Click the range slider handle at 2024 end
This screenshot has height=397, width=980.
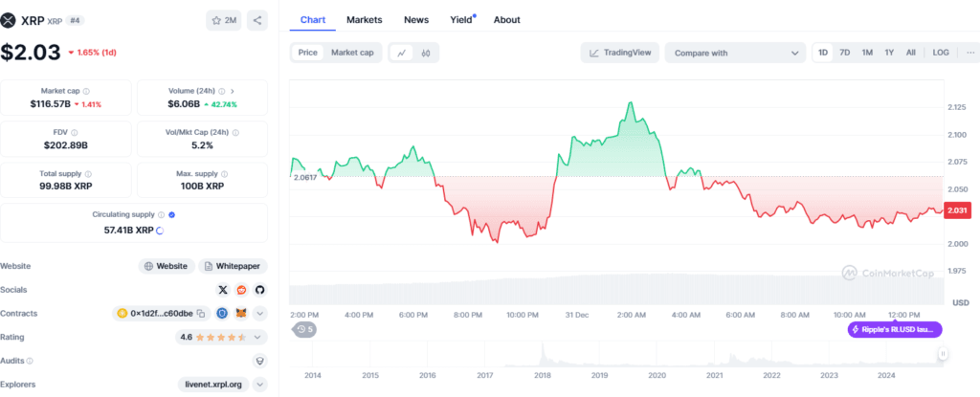click(x=943, y=354)
